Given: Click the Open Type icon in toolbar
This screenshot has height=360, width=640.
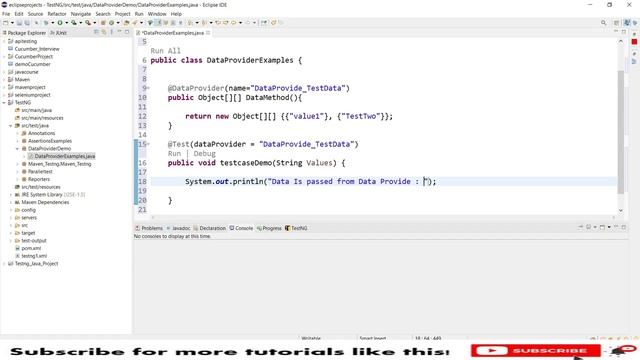Looking at the screenshot, I should pos(127,23).
